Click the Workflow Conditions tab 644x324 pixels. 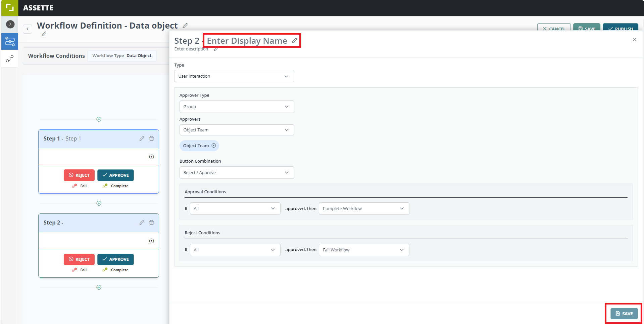(56, 55)
